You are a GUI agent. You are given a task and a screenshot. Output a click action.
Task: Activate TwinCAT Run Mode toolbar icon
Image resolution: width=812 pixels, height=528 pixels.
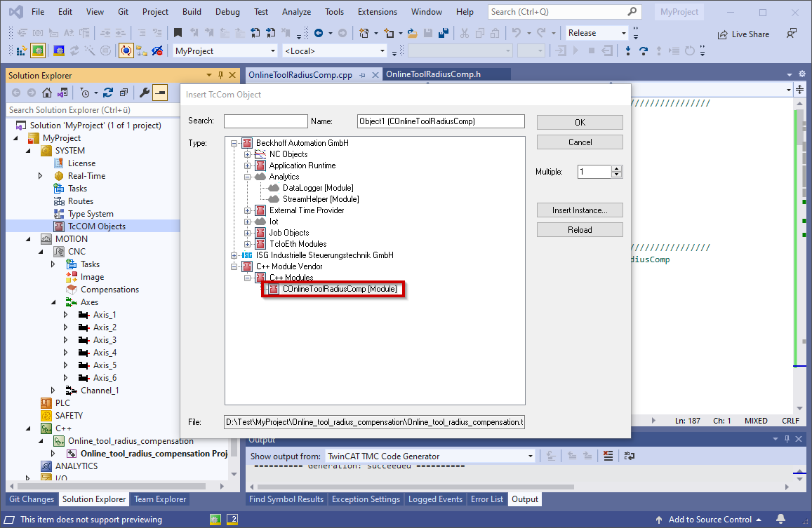point(37,50)
